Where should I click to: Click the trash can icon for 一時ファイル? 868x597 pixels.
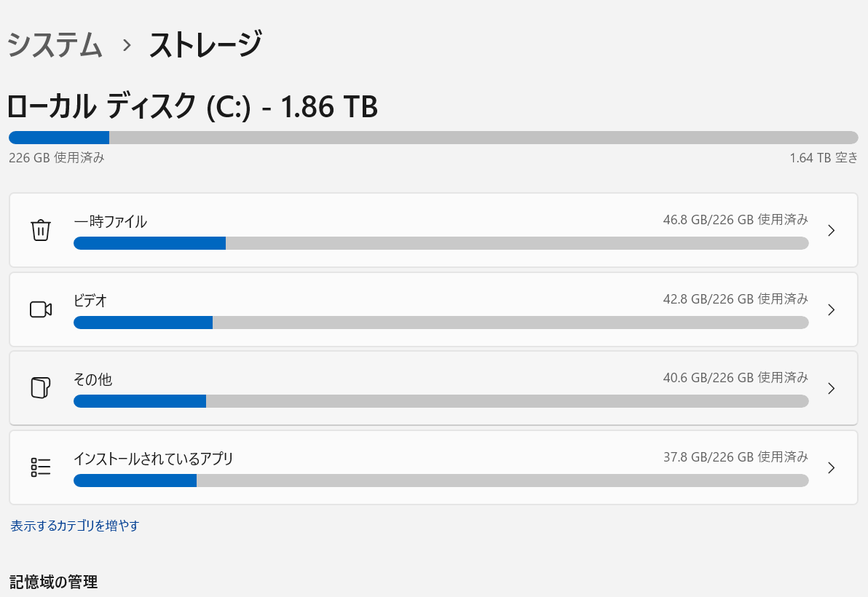click(40, 230)
